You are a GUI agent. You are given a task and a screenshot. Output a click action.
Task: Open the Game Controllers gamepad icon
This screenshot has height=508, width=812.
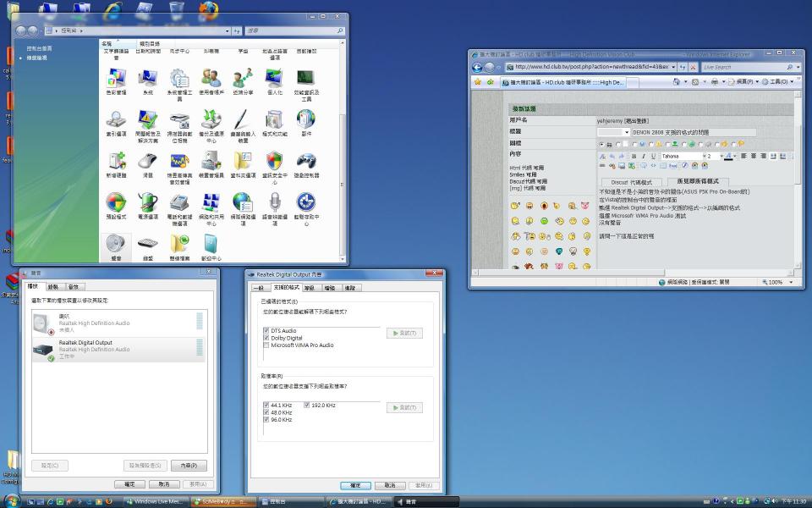305,162
